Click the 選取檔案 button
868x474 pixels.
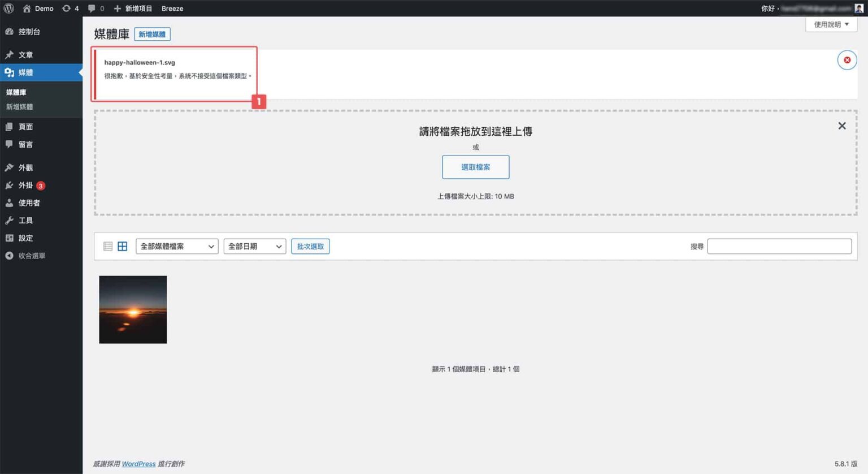pos(475,167)
